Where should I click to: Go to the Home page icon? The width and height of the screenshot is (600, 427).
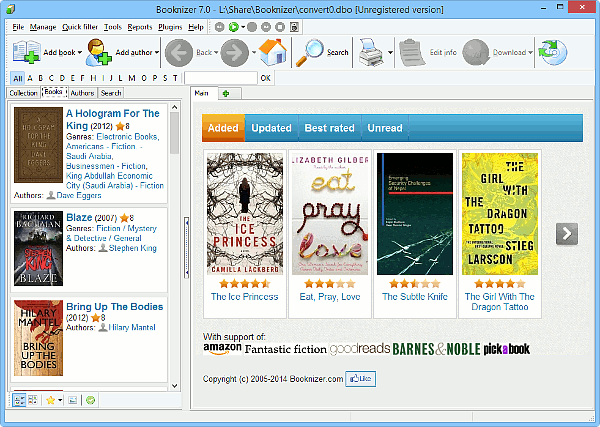point(273,52)
